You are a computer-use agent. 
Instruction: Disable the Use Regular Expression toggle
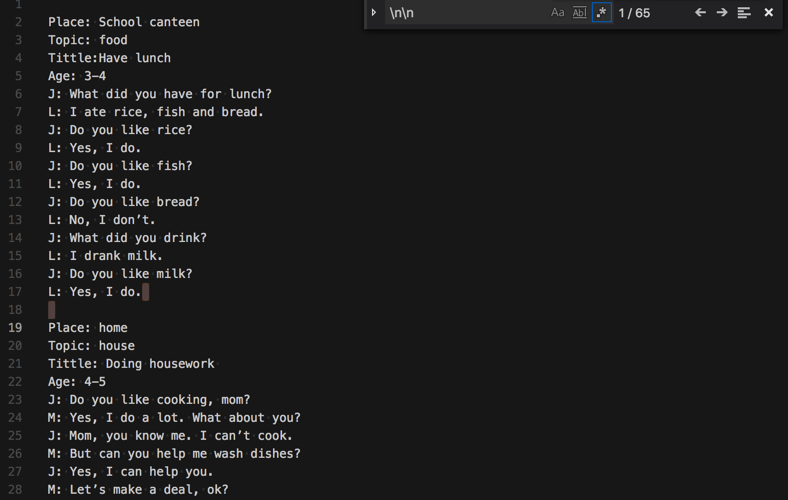[x=601, y=13]
